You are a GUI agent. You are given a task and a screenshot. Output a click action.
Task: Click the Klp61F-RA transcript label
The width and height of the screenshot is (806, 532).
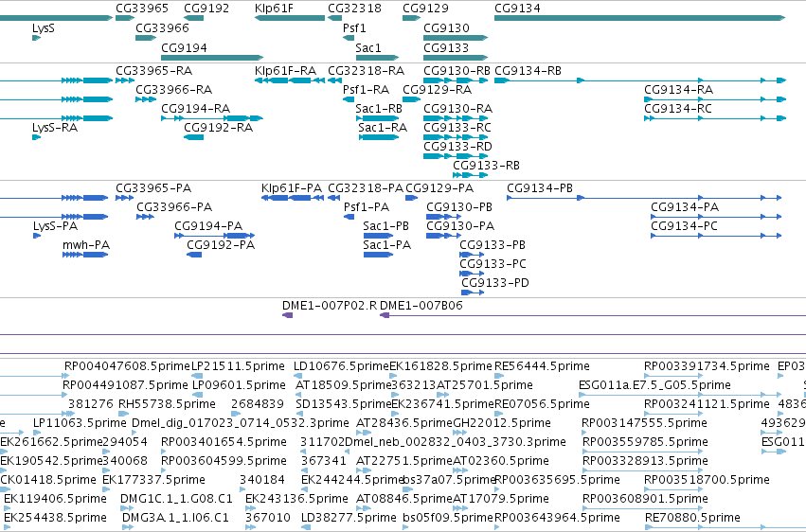(286, 71)
